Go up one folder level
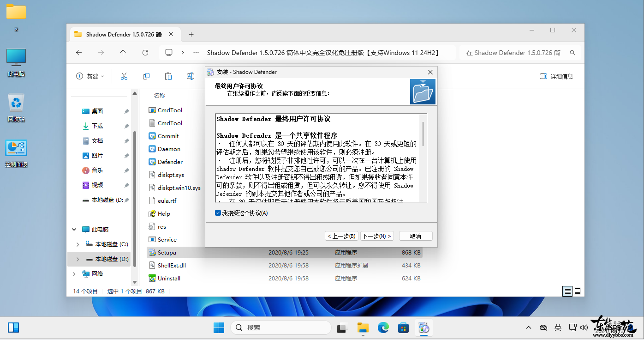Screen dimensions: 644x340 point(123,53)
